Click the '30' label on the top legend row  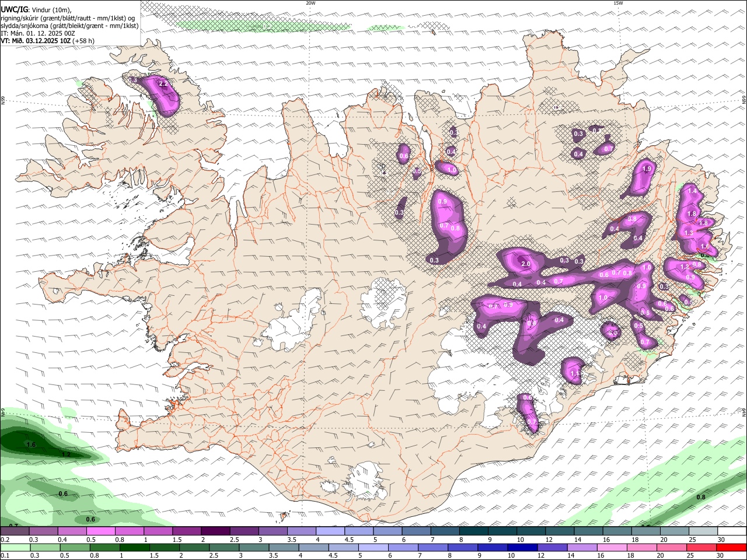(721, 540)
